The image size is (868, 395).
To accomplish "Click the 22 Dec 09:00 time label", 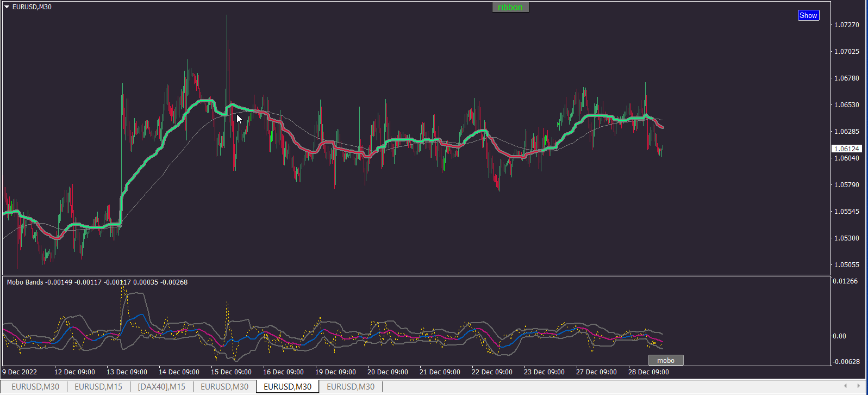I will pos(492,372).
